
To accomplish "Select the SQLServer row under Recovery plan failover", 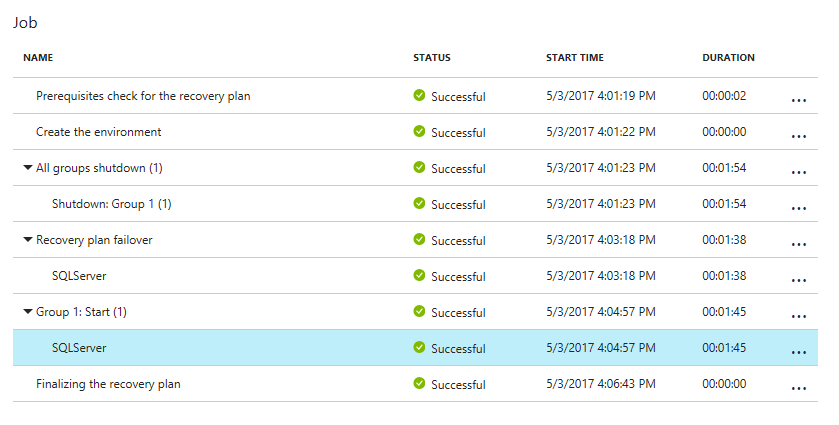I will (79, 276).
